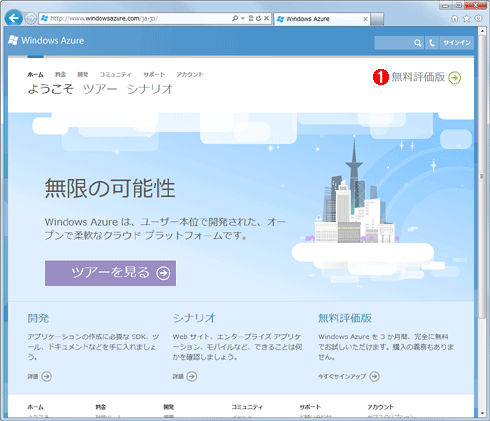Viewport: 490px width, 421px height.
Task: Click the シナリオ section heading
Action: pos(194,318)
